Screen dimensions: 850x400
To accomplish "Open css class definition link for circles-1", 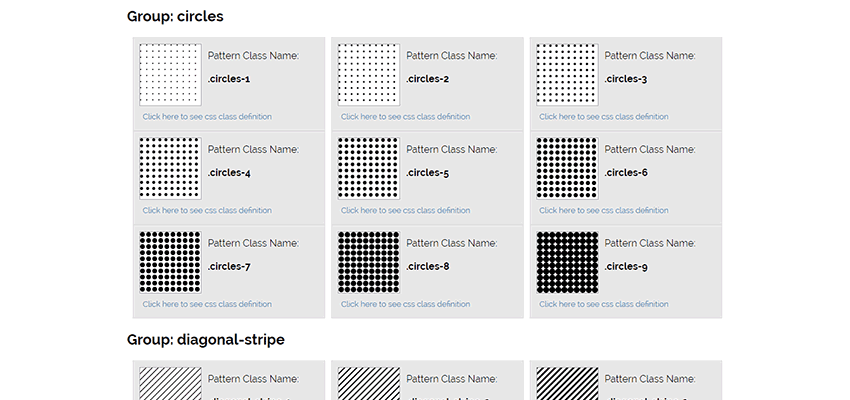I will click(207, 117).
